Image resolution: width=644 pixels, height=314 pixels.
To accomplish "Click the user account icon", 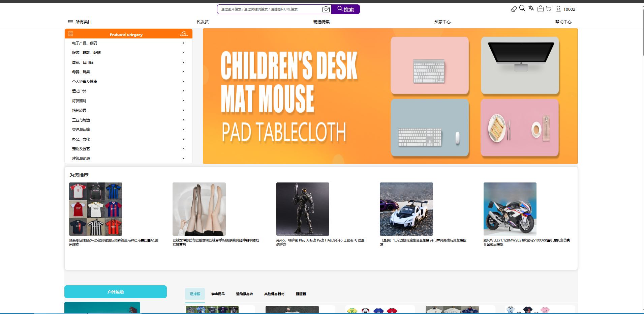I will [x=558, y=9].
